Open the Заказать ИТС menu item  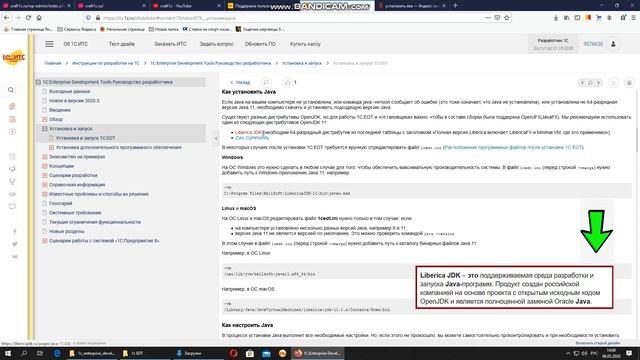point(170,44)
